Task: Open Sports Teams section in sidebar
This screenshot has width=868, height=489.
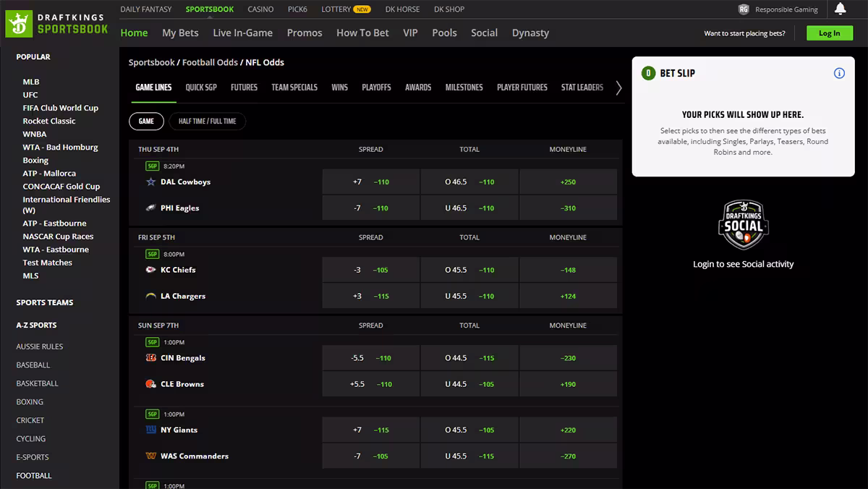Action: 45,302
